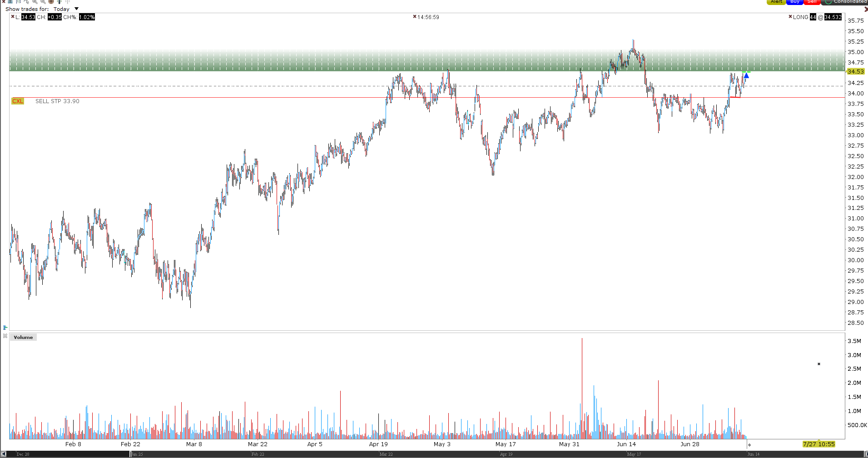Close the 14:56:59 time label
Viewport: 868px width, 458px height.
[x=415, y=17]
